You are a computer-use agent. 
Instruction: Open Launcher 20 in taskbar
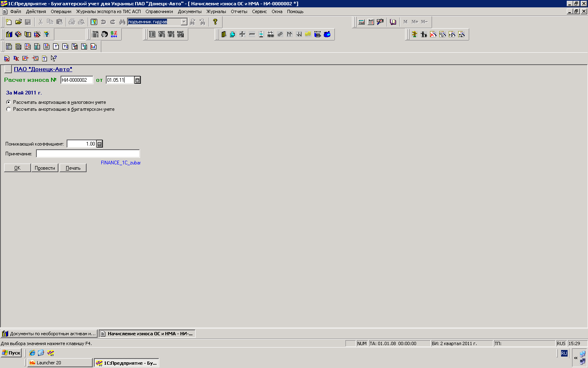click(x=60, y=363)
